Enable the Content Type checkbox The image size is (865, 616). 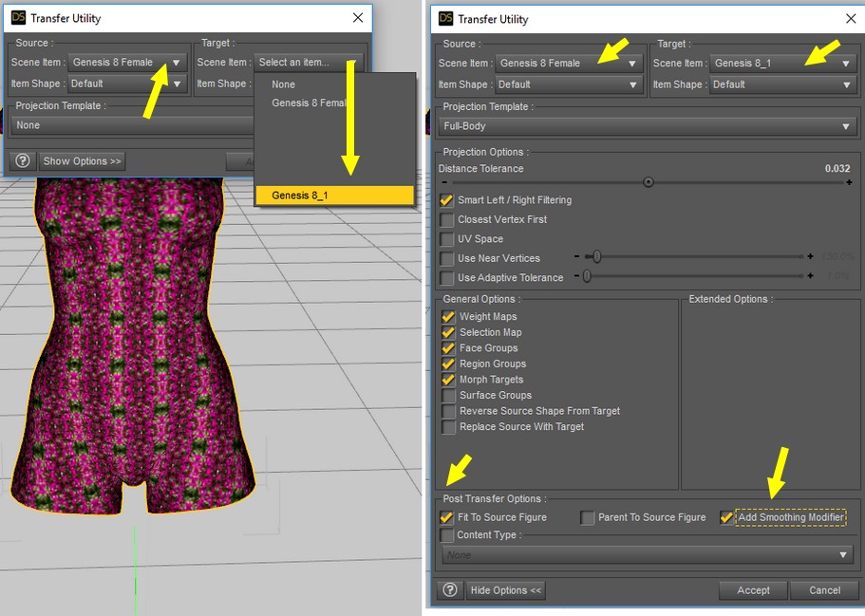tap(446, 535)
